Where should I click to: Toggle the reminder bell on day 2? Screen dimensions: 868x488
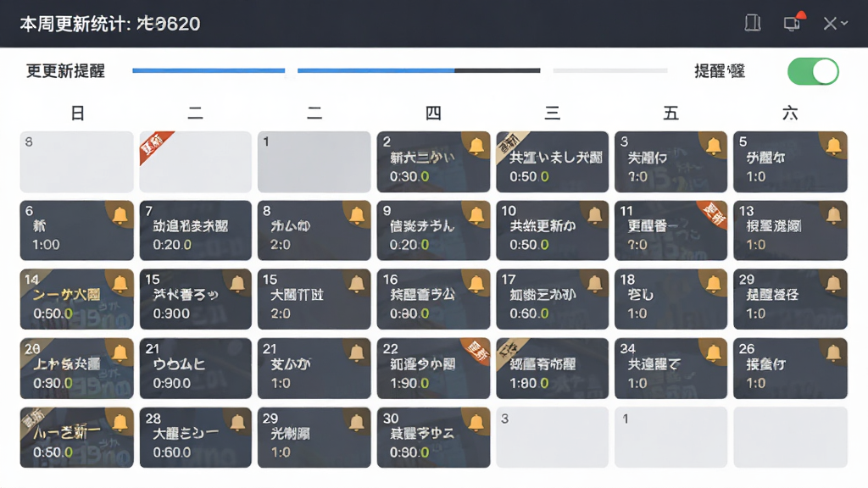pyautogui.click(x=476, y=146)
